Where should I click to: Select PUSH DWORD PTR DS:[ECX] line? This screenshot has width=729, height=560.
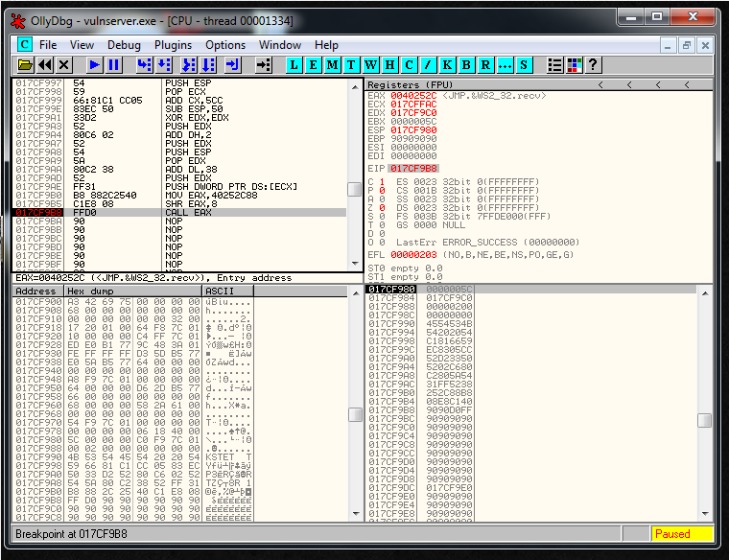click(x=180, y=186)
